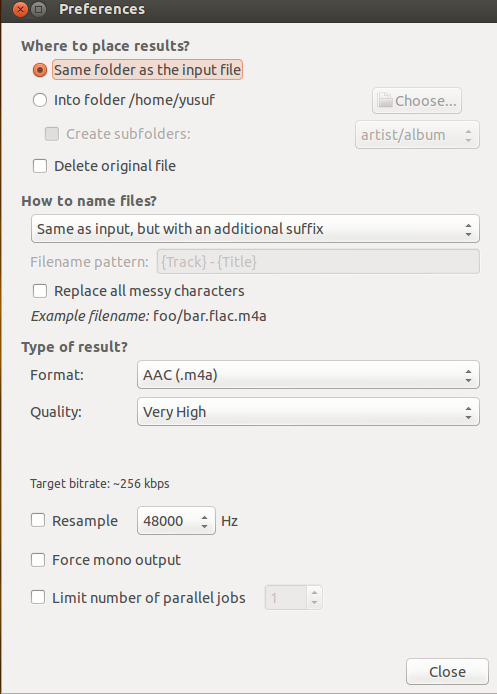
Task: Increase parallel jobs with up arrow
Action: click(314, 592)
